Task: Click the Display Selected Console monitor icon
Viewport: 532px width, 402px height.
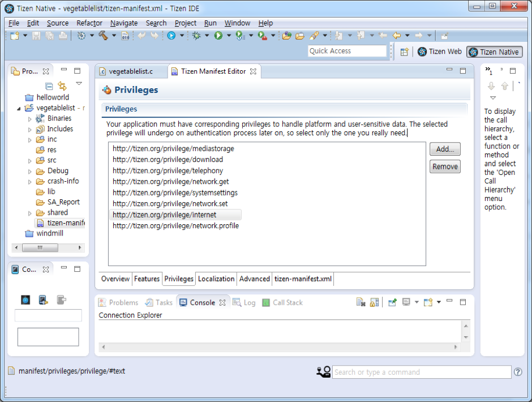Action: point(406,302)
